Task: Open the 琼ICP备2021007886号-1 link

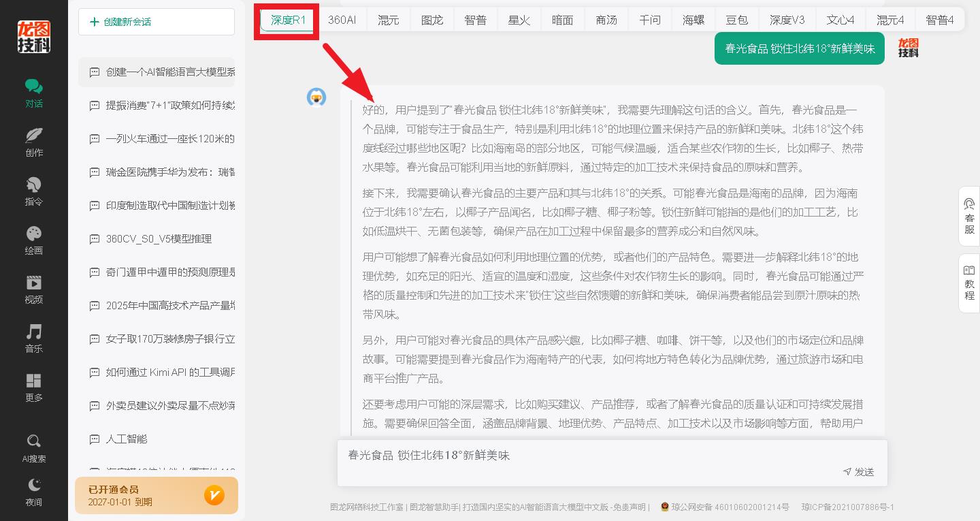Action: pyautogui.click(x=847, y=507)
